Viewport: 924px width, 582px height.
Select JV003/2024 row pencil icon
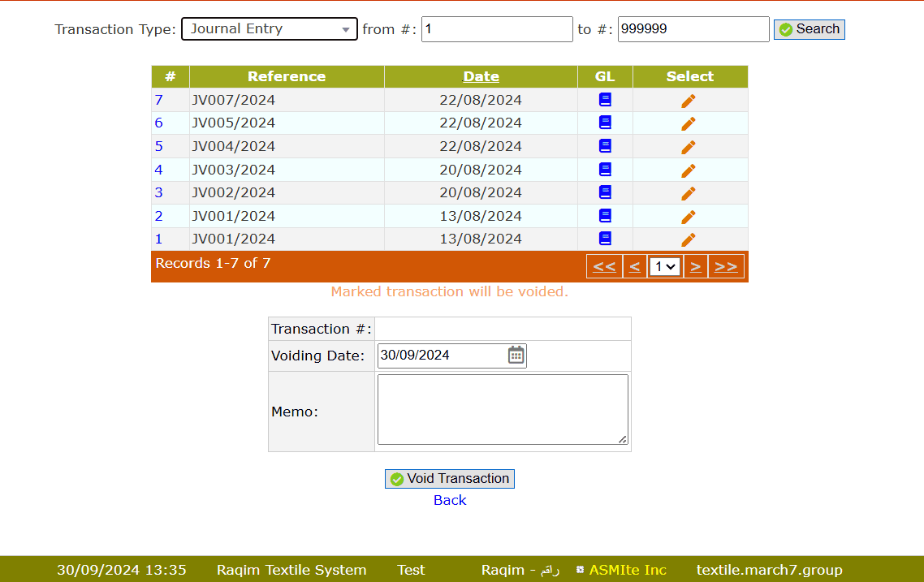(689, 170)
